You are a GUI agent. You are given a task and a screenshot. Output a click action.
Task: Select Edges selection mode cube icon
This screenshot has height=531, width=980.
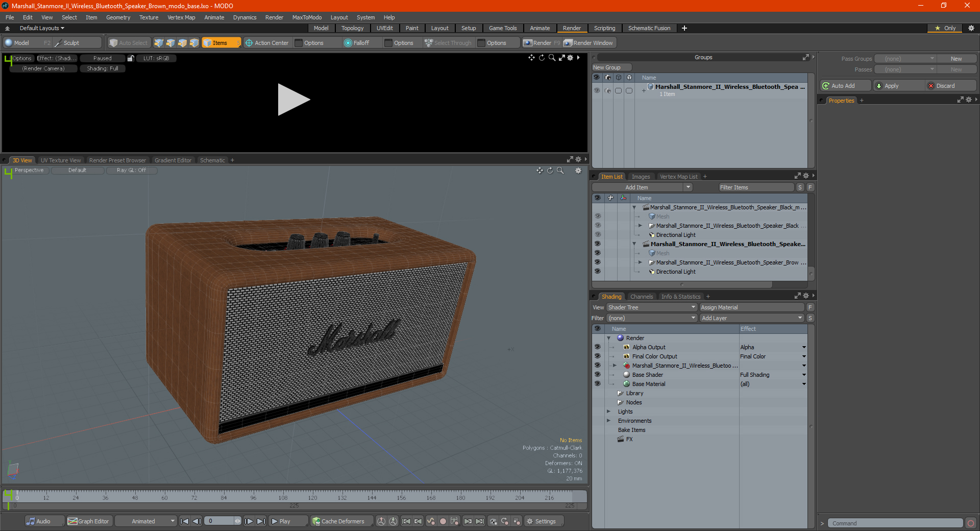click(170, 43)
